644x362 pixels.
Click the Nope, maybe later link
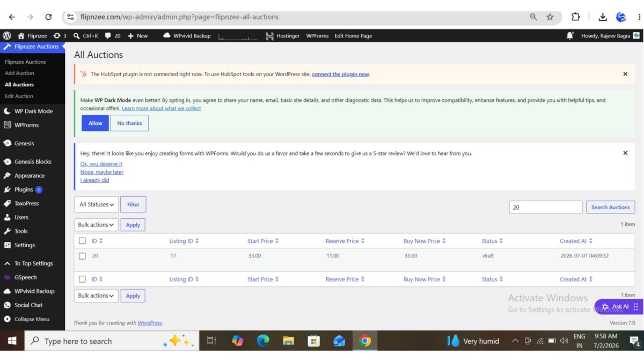tap(101, 172)
